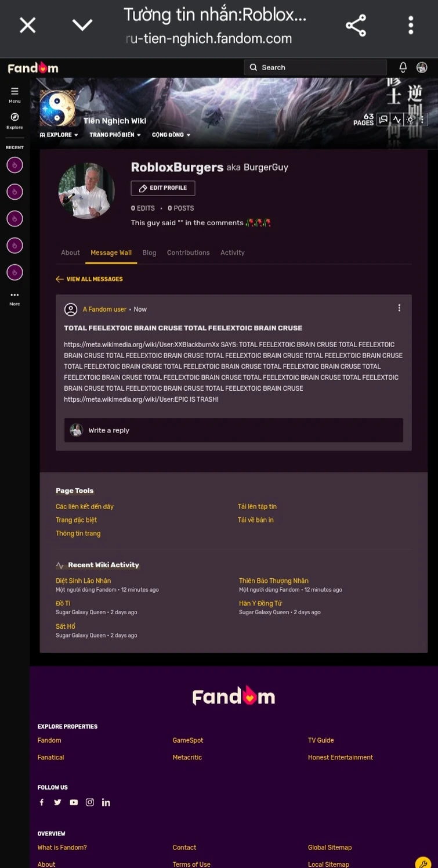Open the Fandom sidebar Menu
The image size is (438, 868).
coord(15,94)
